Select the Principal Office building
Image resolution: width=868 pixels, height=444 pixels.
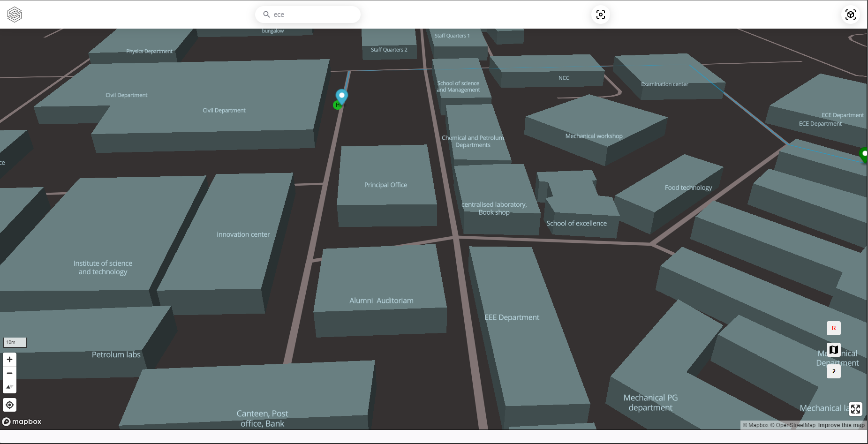click(x=386, y=185)
